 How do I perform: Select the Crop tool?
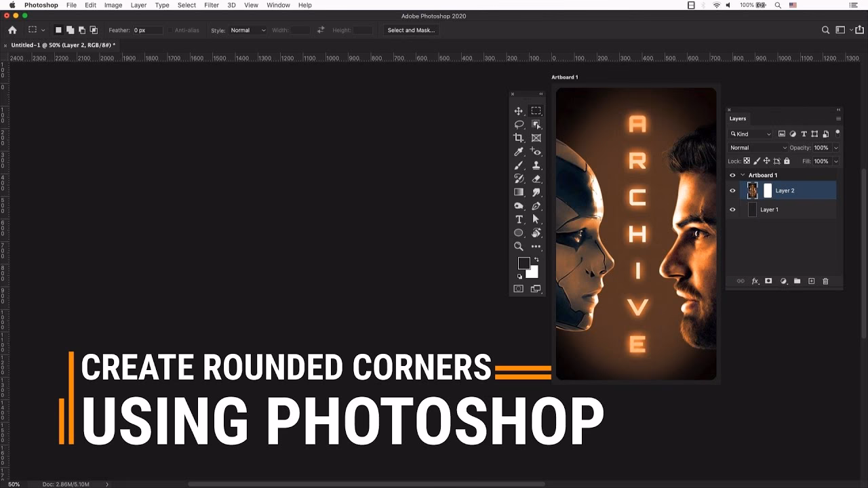point(519,138)
